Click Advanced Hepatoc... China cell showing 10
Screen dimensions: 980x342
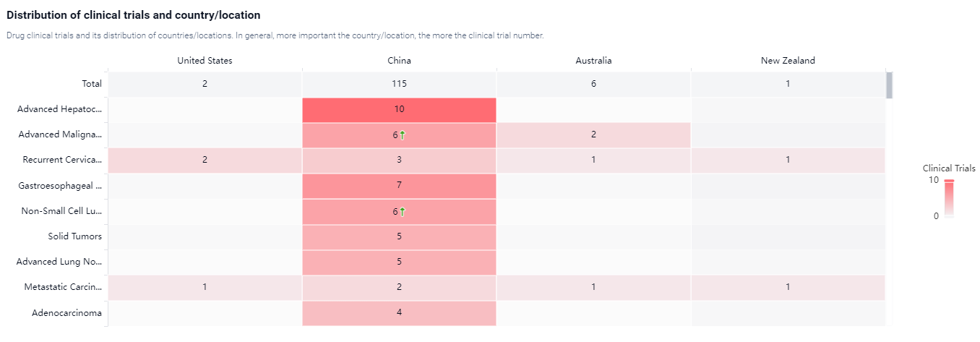click(399, 110)
